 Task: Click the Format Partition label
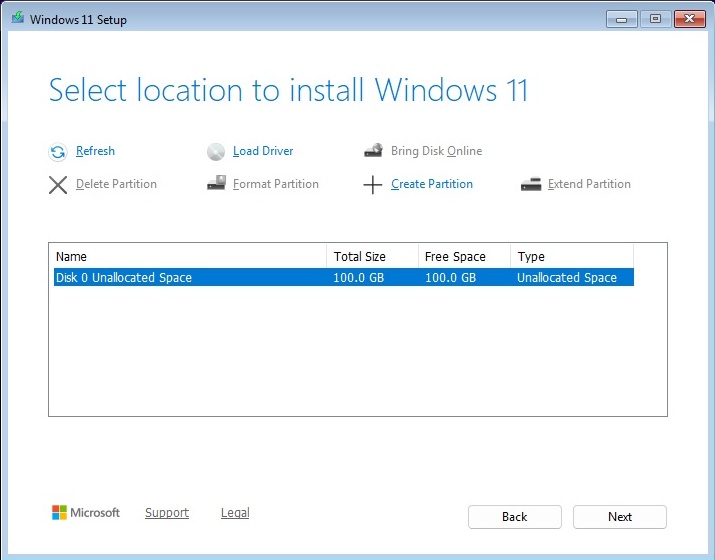tap(276, 184)
